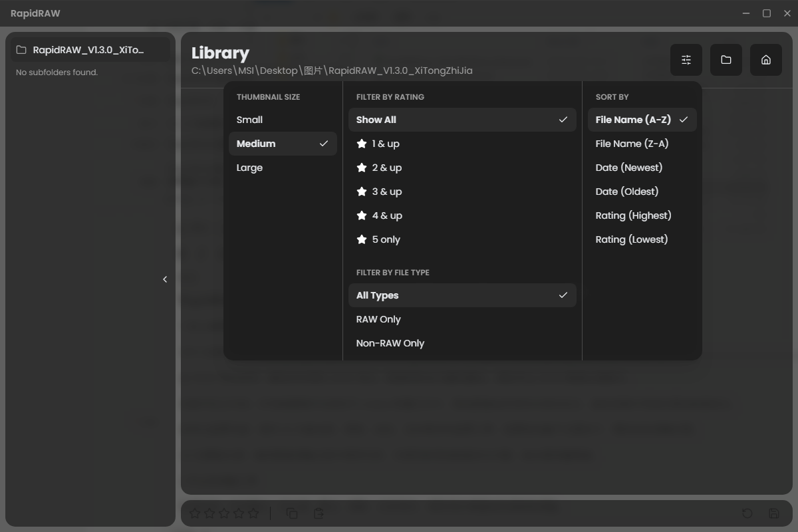Set the fifth star rating in bottom bar
Screen dimensions: 798x532
click(253, 513)
